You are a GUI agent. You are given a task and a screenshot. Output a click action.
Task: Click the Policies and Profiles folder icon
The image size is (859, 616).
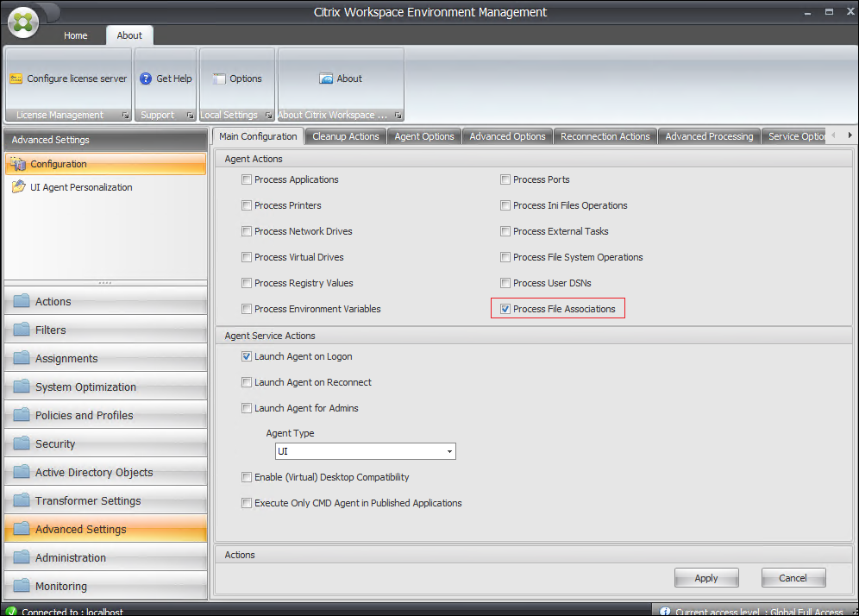(x=22, y=415)
